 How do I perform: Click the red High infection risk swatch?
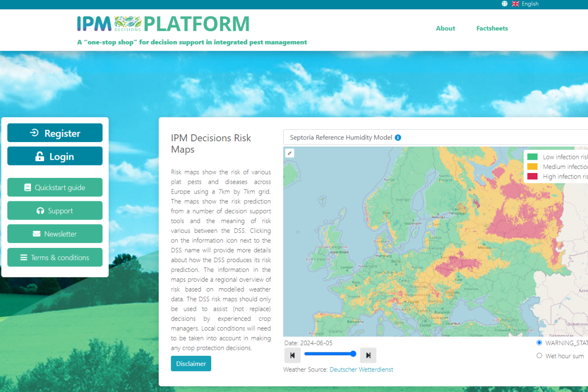pyautogui.click(x=532, y=176)
